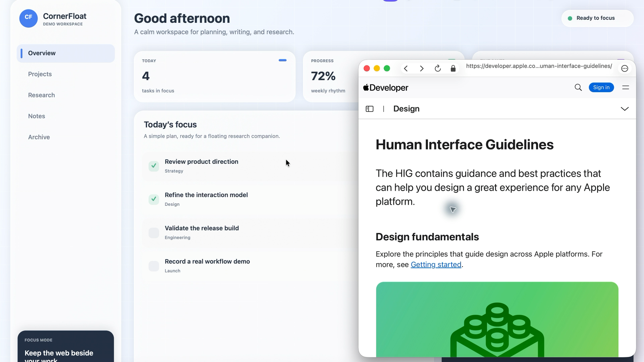Click the blue indicator on Today card

point(282,60)
